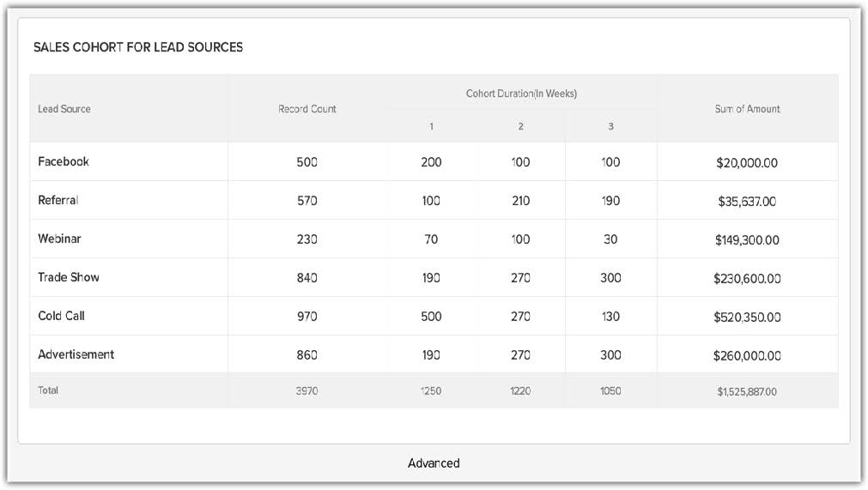The height and width of the screenshot is (490, 868).
Task: Click the Total row label
Action: coord(48,390)
